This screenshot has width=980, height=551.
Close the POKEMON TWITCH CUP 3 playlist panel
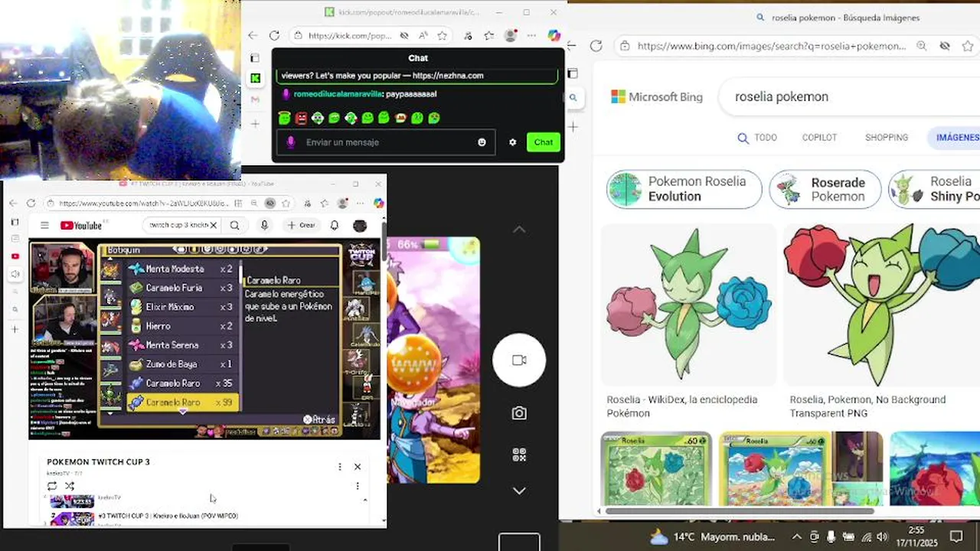click(357, 467)
